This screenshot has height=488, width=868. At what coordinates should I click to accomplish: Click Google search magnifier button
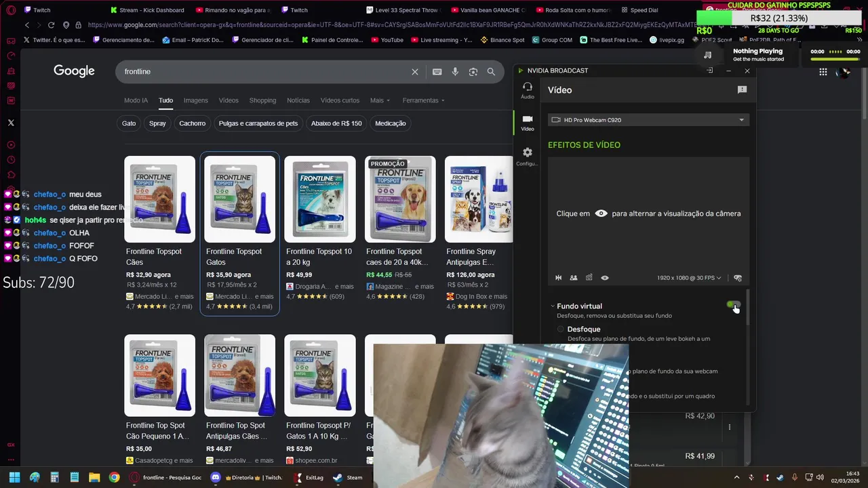click(491, 72)
